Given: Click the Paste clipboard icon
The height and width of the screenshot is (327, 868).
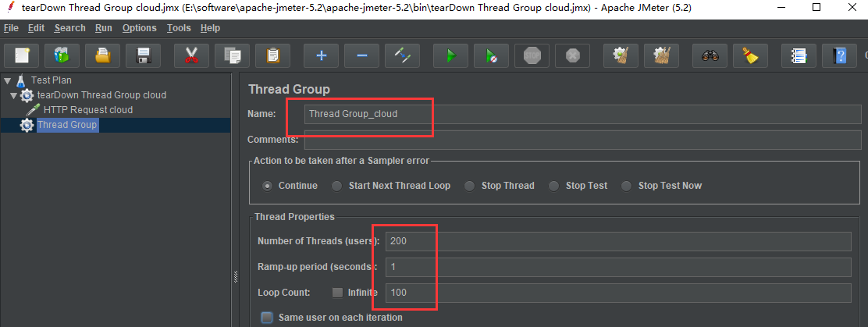Looking at the screenshot, I should pos(273,55).
